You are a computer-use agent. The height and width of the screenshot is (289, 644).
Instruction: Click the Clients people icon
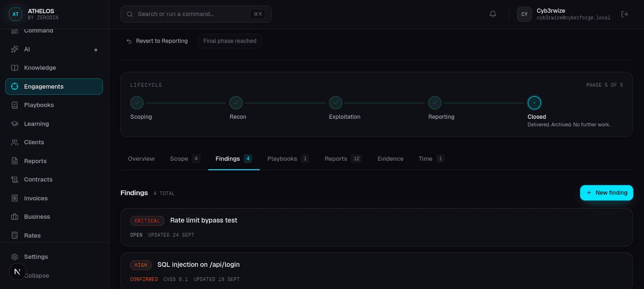15,142
